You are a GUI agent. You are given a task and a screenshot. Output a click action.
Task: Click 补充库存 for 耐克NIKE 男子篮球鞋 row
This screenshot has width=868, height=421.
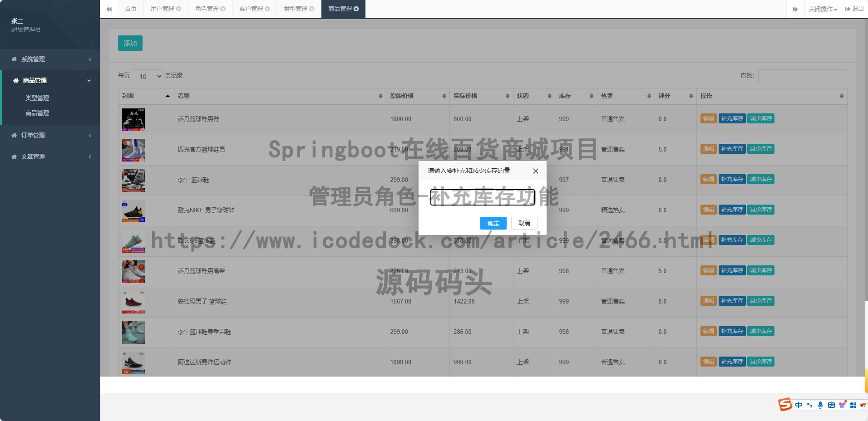[732, 210]
